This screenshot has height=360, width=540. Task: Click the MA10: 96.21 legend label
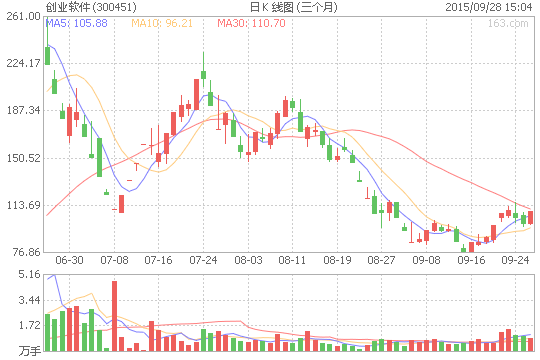pos(162,23)
